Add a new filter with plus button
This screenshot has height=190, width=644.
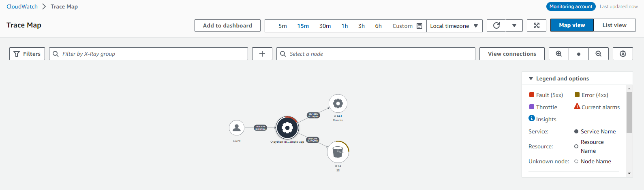pos(262,54)
